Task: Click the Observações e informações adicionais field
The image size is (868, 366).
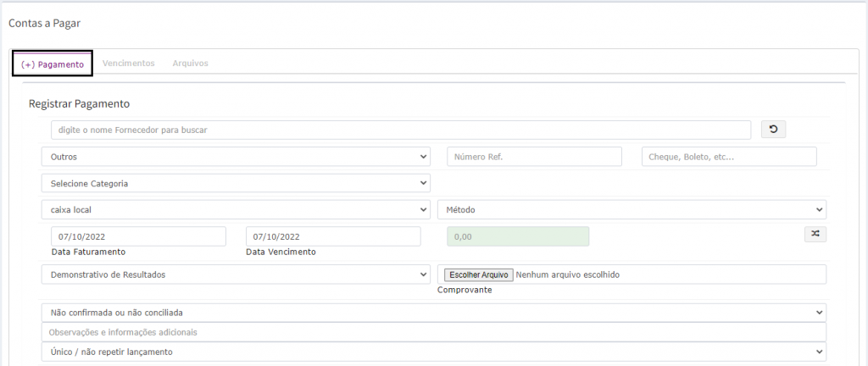Action: click(433, 332)
